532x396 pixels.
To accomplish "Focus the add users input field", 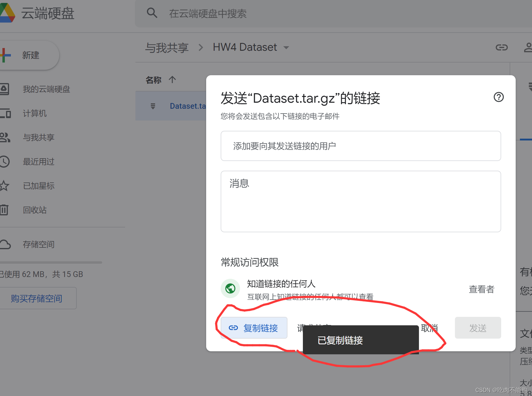I will click(x=361, y=146).
